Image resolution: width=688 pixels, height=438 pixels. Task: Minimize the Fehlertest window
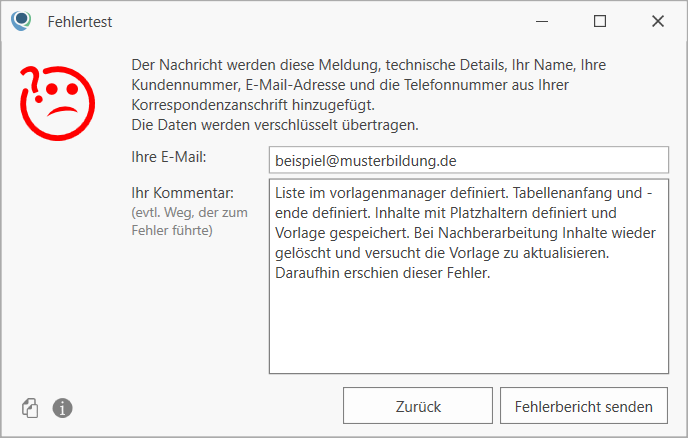tap(542, 21)
